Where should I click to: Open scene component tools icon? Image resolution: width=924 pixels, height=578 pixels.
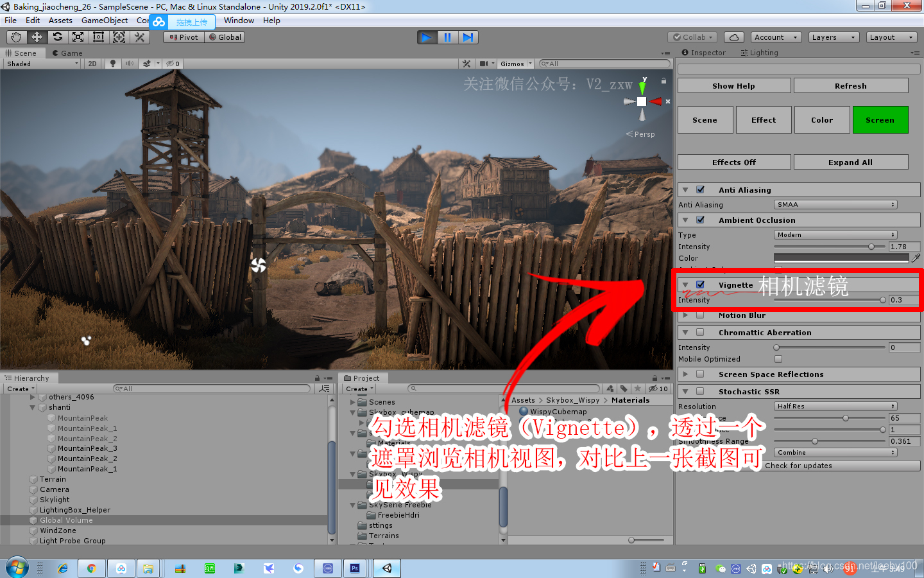[x=466, y=64]
